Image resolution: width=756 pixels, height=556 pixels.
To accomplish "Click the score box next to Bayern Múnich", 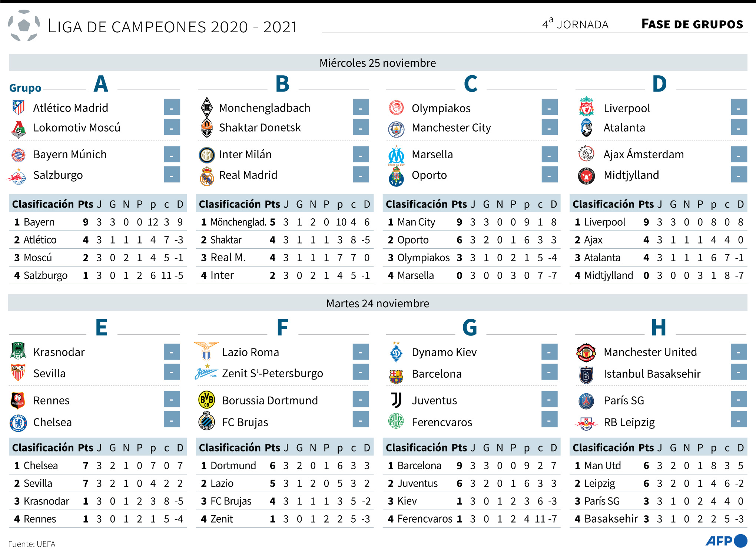I will (x=172, y=154).
